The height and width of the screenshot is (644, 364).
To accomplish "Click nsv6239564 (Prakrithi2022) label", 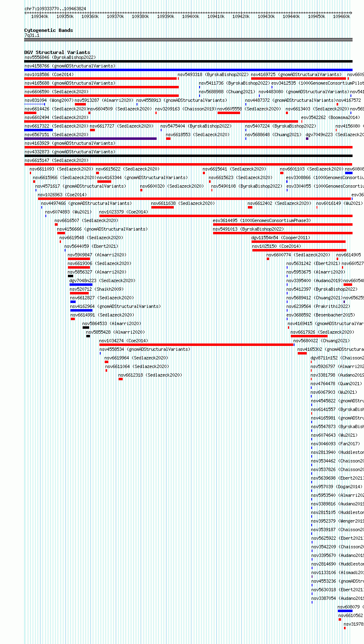I will tap(318, 306).
